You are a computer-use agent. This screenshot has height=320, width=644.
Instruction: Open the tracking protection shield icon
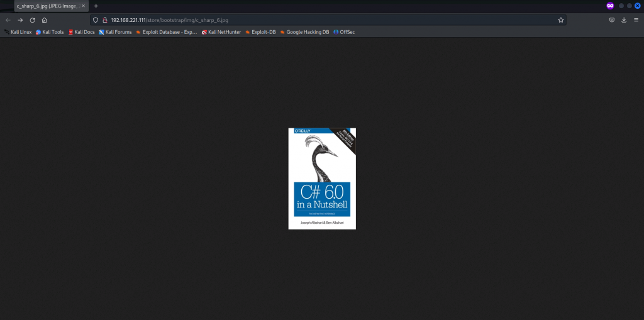pyautogui.click(x=96, y=19)
